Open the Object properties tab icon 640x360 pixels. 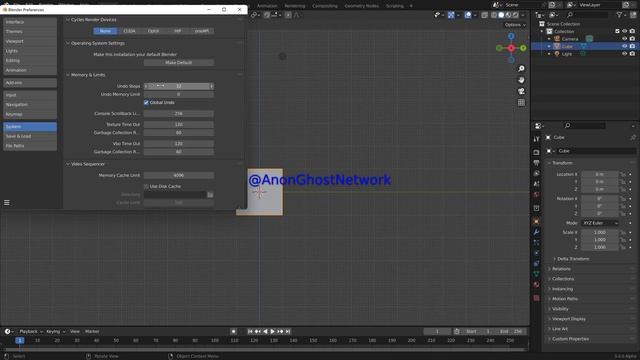[x=536, y=222]
